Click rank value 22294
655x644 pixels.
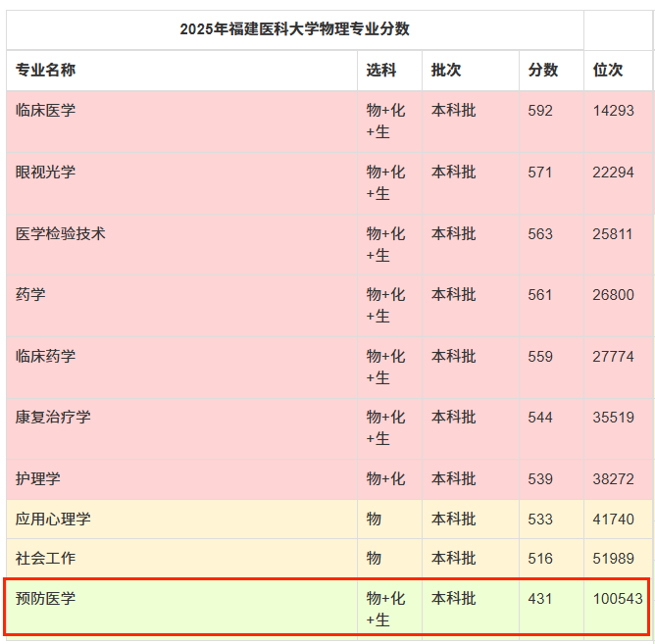coord(613,173)
